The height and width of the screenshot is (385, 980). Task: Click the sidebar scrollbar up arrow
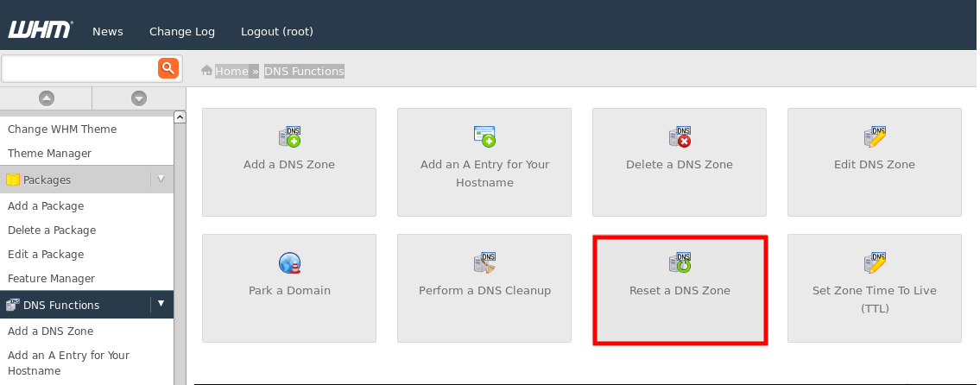coord(180,117)
